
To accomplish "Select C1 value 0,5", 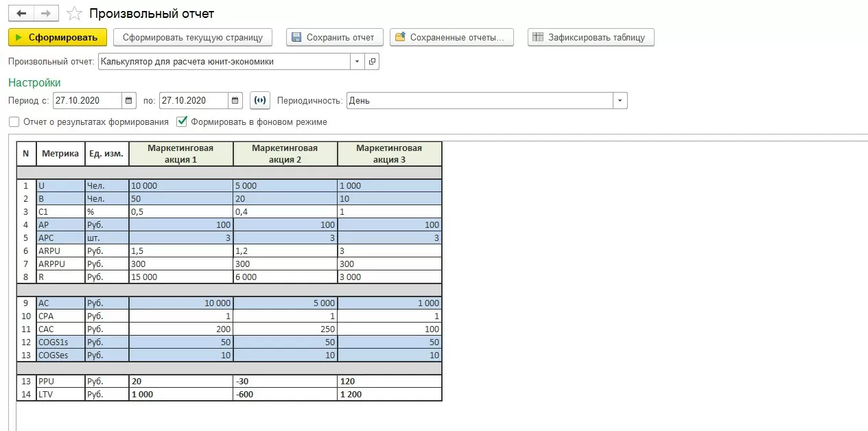I will click(x=180, y=211).
